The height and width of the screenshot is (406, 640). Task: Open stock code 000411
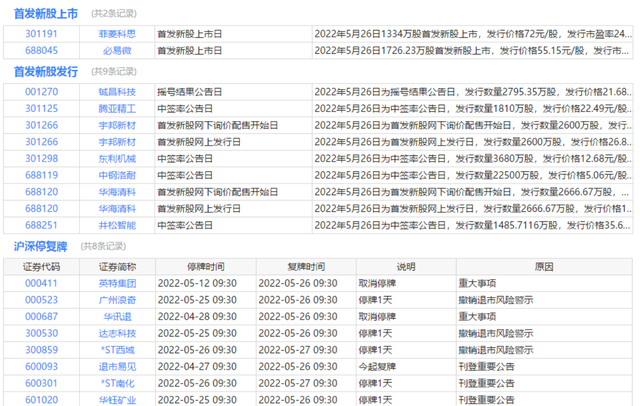(41, 283)
